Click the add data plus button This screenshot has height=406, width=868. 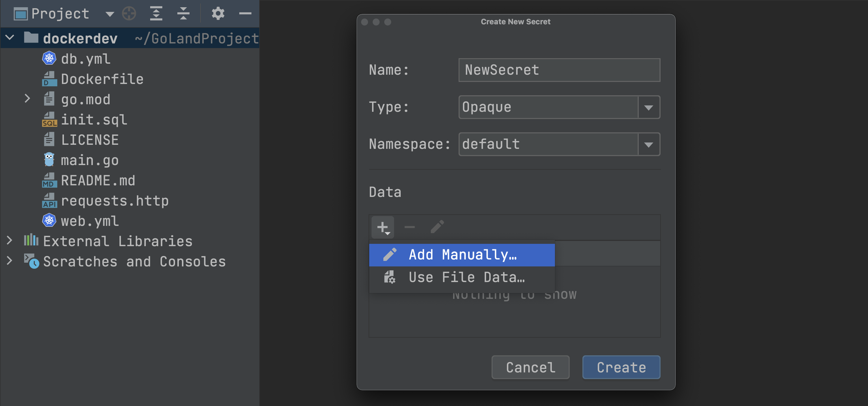[383, 227]
